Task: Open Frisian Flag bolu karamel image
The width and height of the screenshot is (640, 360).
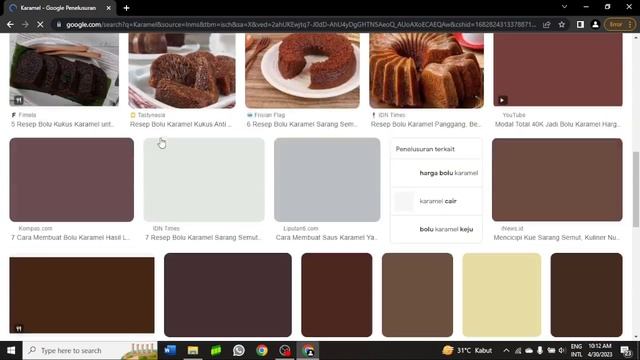Action: [302, 71]
